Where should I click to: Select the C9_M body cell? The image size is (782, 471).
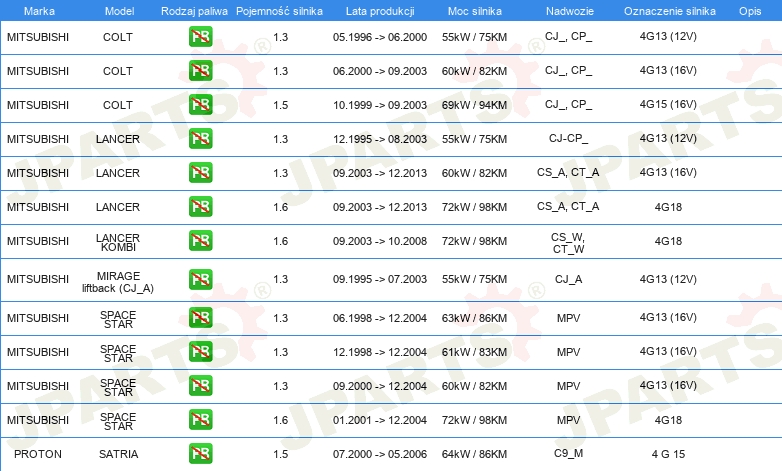pyautogui.click(x=569, y=454)
